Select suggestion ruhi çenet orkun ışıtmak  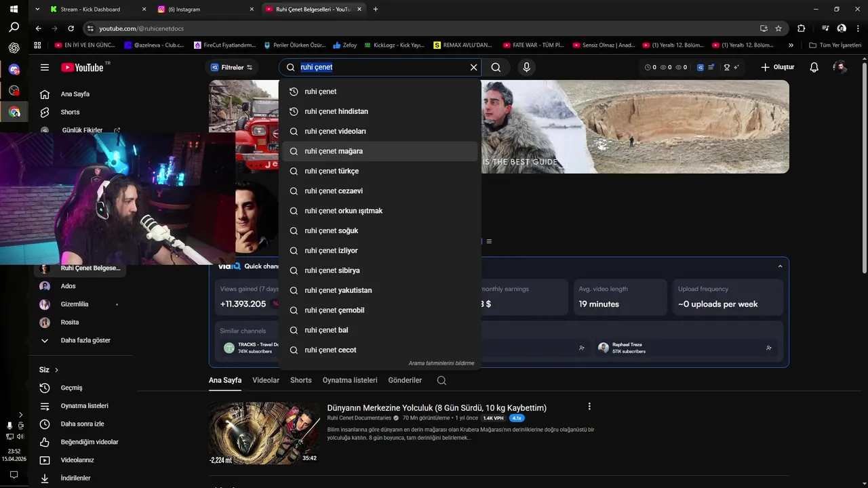pyautogui.click(x=380, y=211)
